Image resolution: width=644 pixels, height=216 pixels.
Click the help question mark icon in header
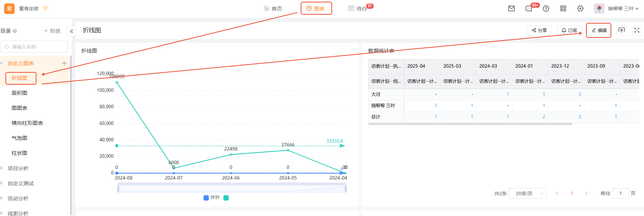(546, 9)
